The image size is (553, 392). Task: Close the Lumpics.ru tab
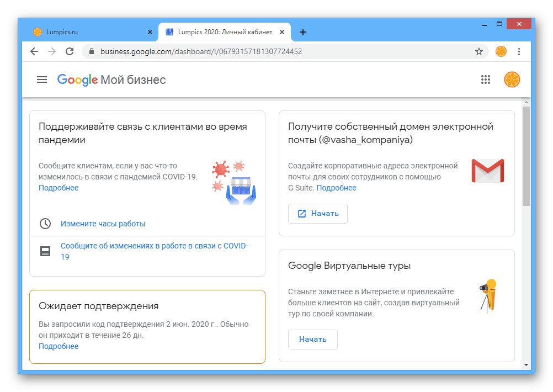click(x=150, y=32)
